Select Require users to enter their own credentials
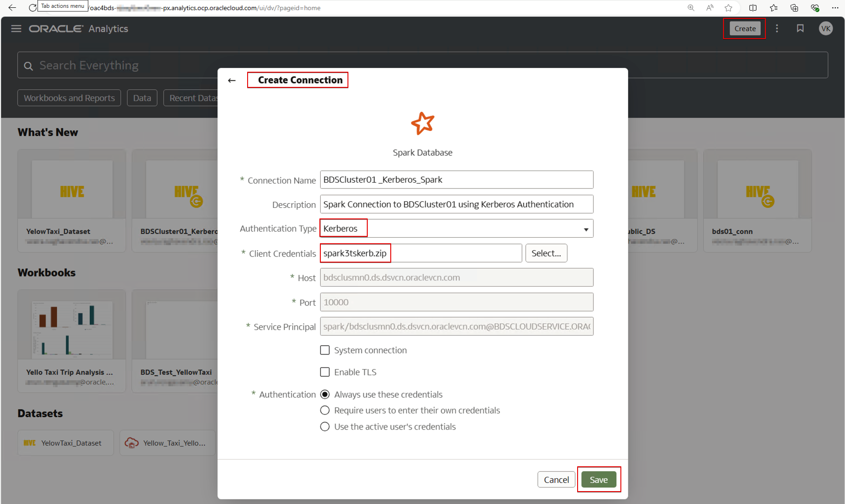 point(325,410)
